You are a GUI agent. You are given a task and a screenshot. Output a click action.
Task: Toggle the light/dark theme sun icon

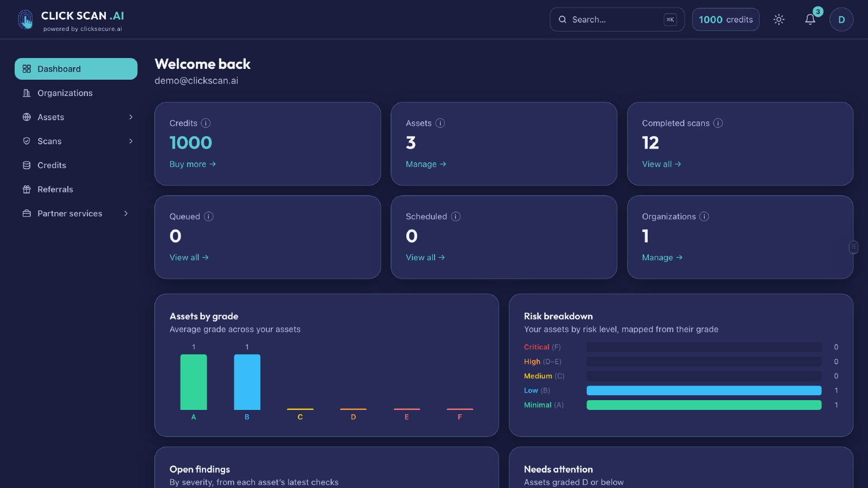point(779,20)
